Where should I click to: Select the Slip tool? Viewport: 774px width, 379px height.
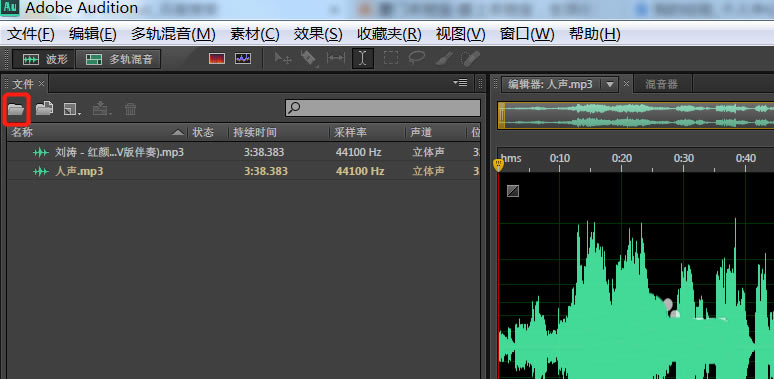(x=336, y=59)
